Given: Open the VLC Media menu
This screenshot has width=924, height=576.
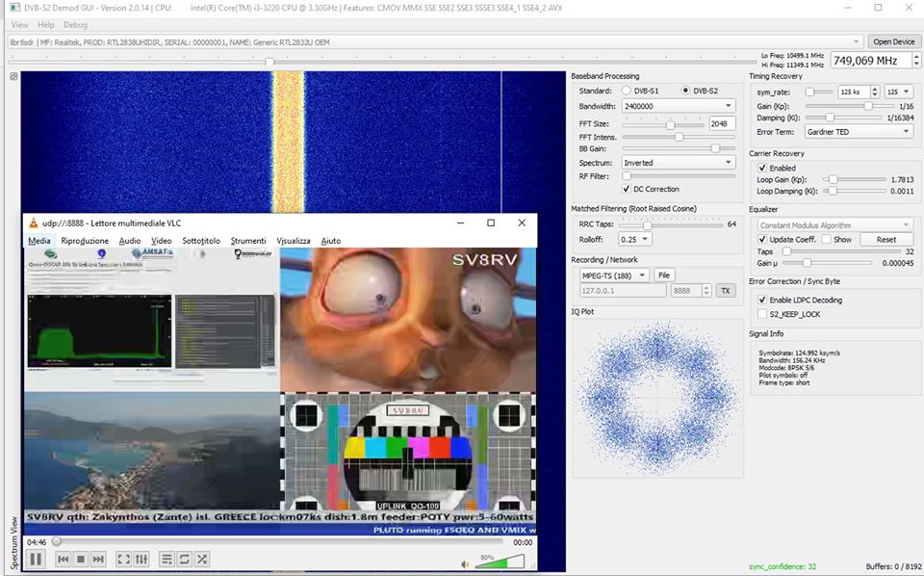Looking at the screenshot, I should coord(38,241).
